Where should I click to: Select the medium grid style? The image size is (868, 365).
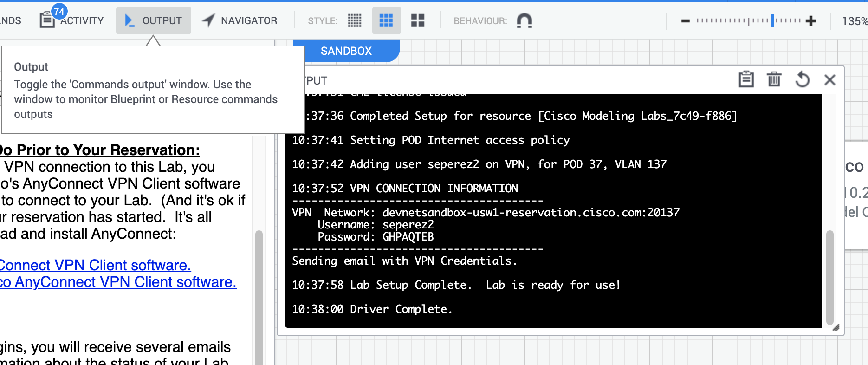pyautogui.click(x=386, y=20)
